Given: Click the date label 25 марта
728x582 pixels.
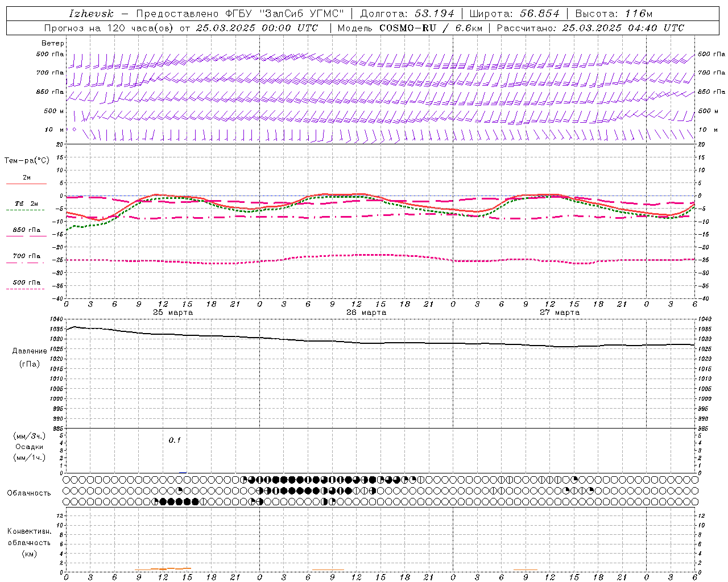Looking at the screenshot, I should (x=173, y=313).
